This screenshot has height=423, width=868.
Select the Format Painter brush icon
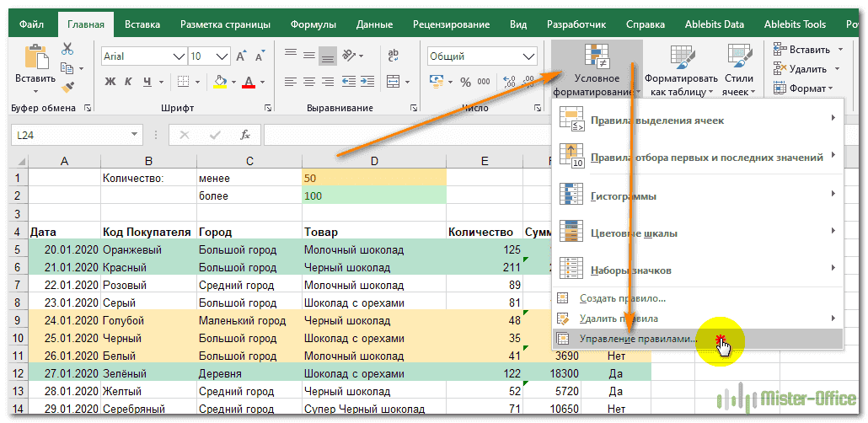point(68,87)
